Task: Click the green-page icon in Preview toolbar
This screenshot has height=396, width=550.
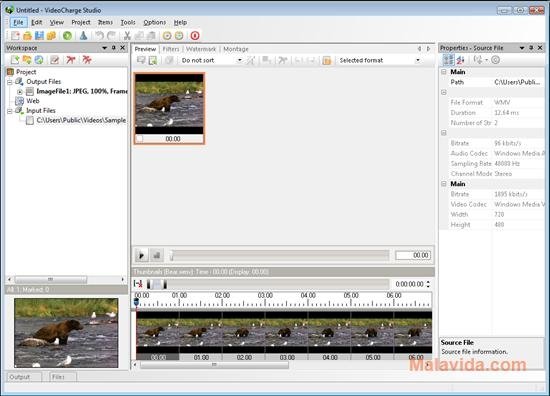Action: tap(153, 60)
